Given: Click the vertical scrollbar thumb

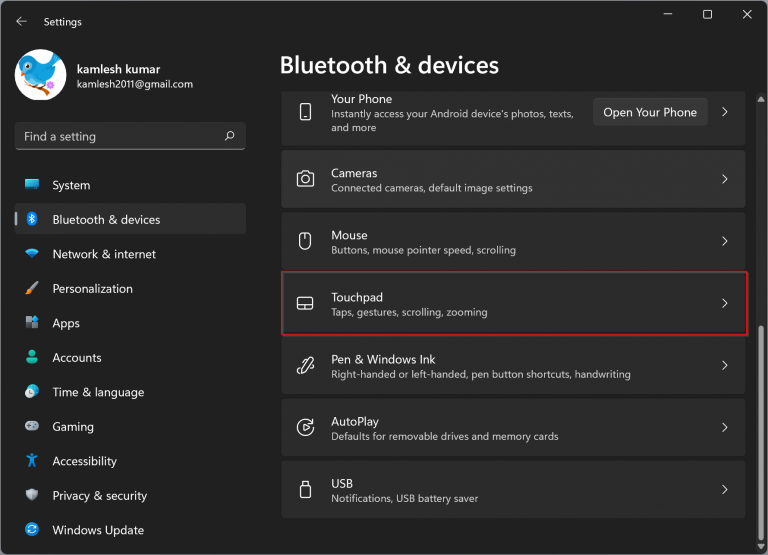Looking at the screenshot, I should (x=761, y=432).
